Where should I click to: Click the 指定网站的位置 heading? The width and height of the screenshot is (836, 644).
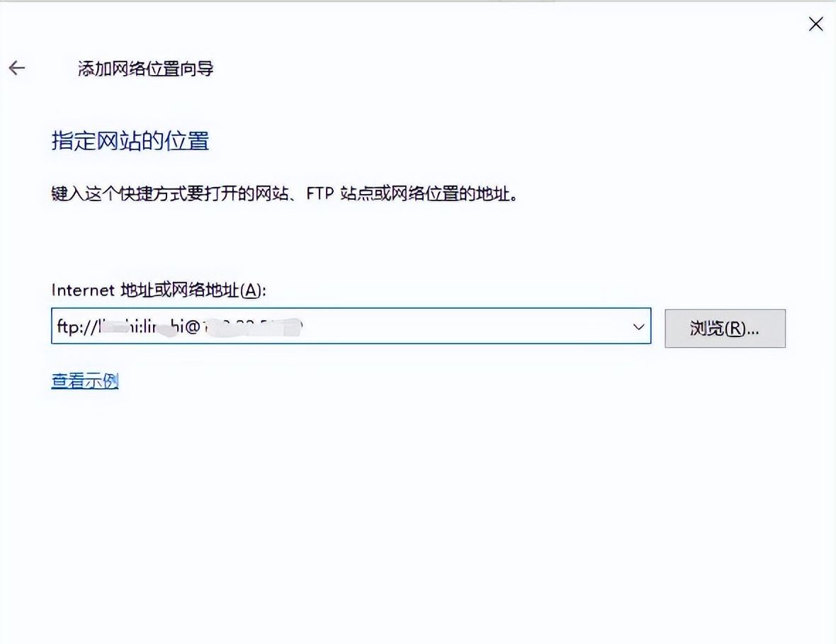point(130,140)
